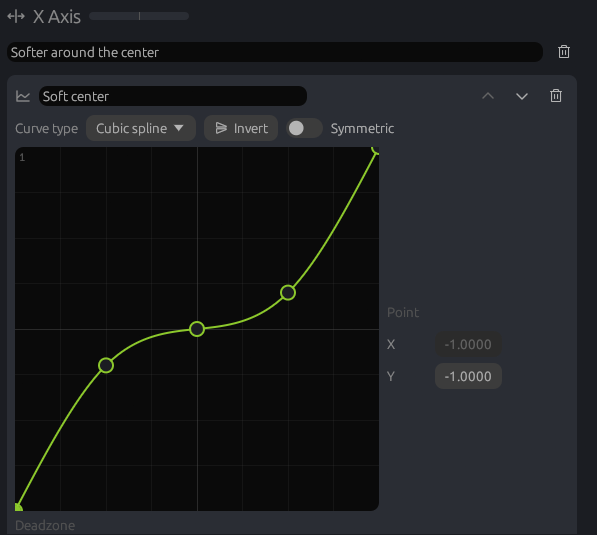Click the Point Y value field
This screenshot has width=597, height=535.
coord(468,376)
